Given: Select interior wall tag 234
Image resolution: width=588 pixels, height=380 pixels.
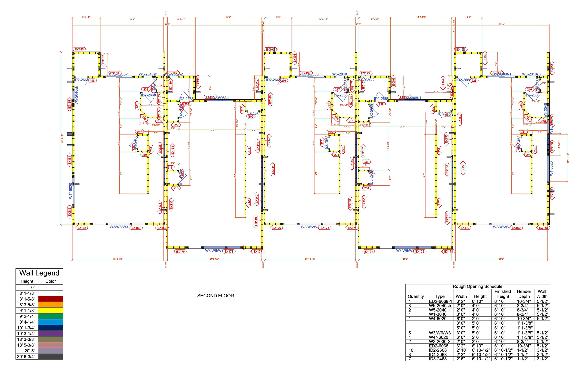Looking at the screenshot, I should 366,188.
